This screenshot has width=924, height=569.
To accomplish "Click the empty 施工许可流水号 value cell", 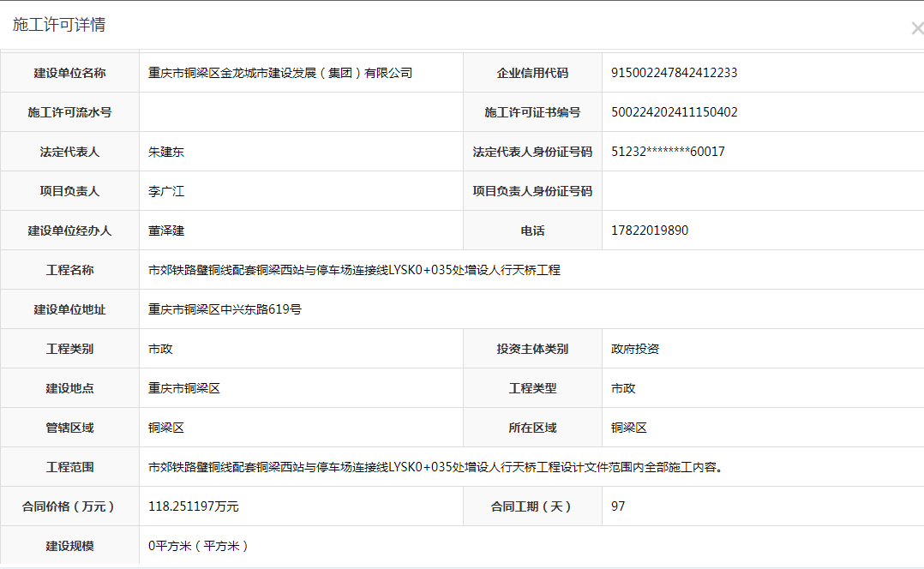I will [x=300, y=112].
